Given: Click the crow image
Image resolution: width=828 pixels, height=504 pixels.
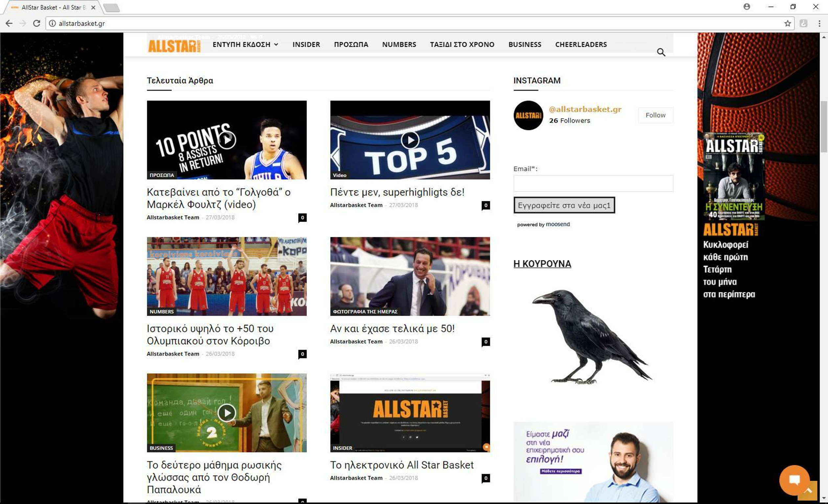Looking at the screenshot, I should (x=592, y=337).
